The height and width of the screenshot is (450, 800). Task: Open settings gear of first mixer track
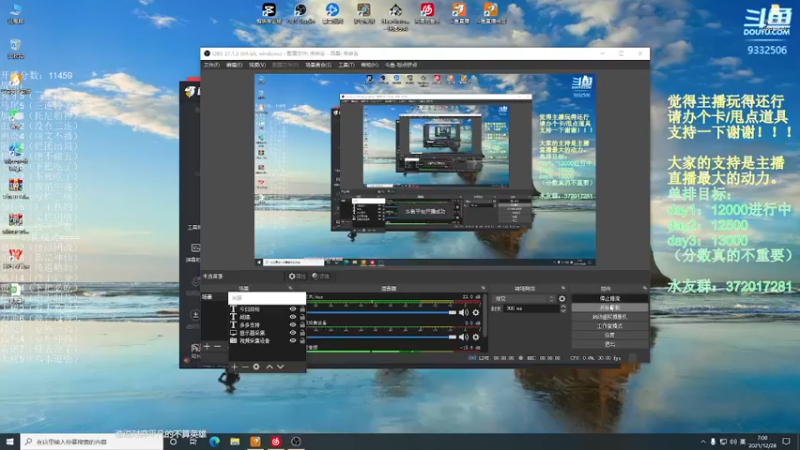click(476, 312)
